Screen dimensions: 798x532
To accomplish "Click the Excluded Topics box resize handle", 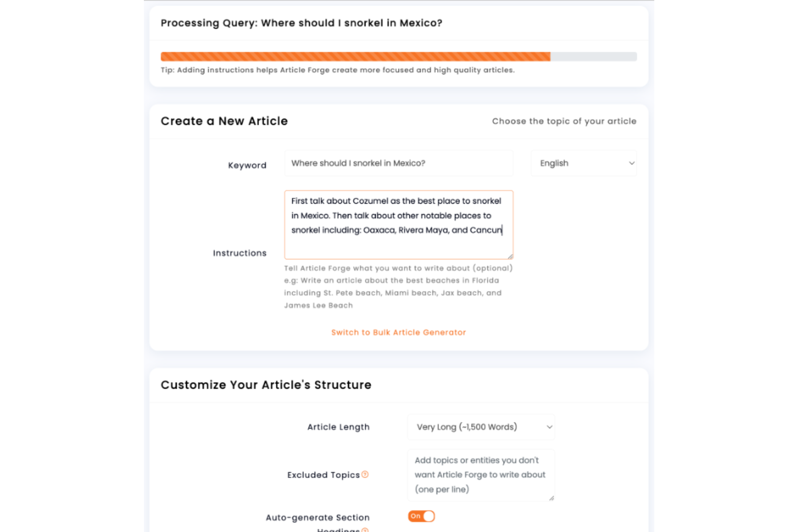I will click(x=552, y=498).
